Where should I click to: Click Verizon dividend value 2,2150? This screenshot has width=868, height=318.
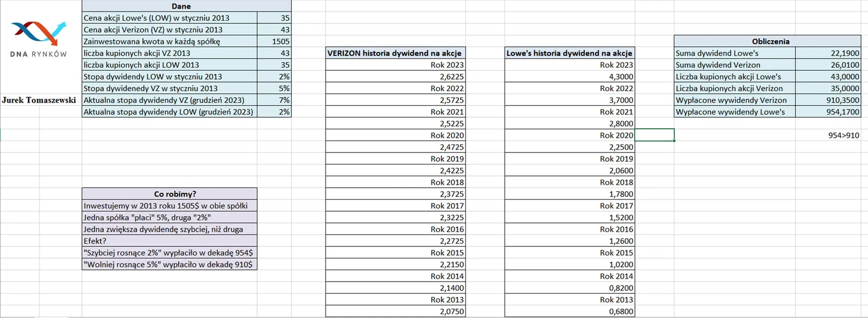(395, 265)
